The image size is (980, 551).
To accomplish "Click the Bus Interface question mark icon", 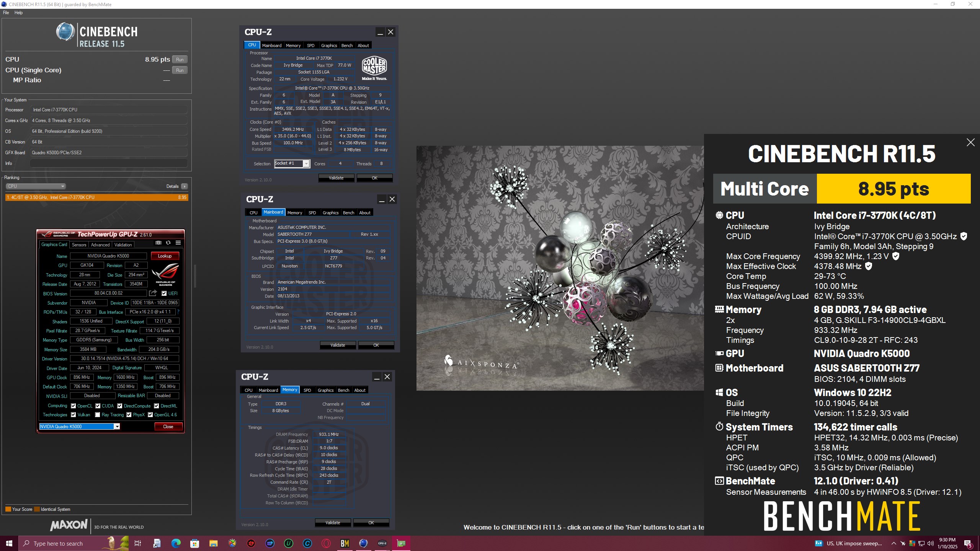I will (x=178, y=312).
